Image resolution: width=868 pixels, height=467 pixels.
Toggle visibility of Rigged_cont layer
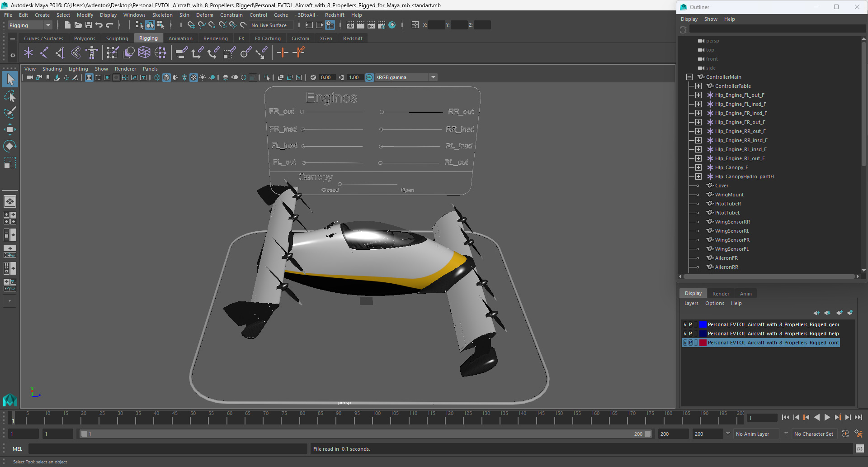click(x=685, y=343)
